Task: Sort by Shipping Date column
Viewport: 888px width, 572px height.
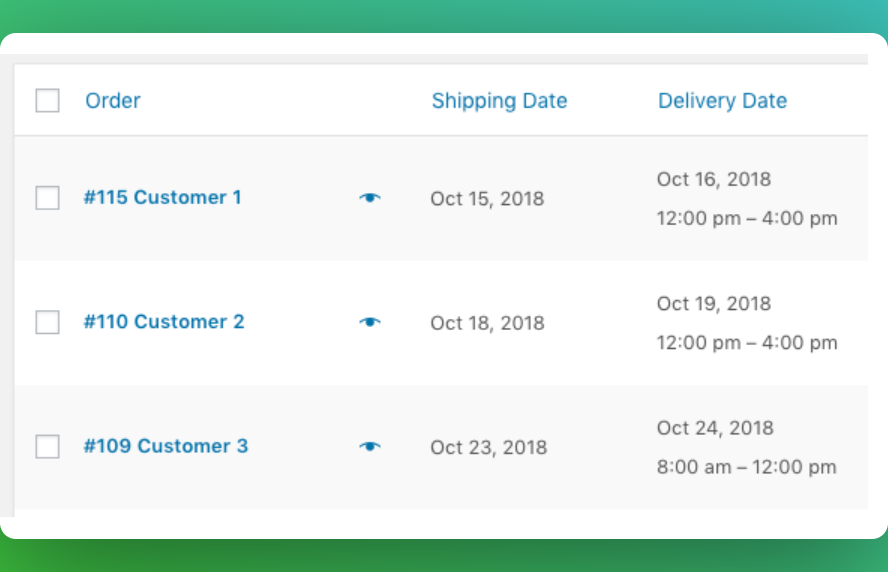Action: tap(500, 101)
